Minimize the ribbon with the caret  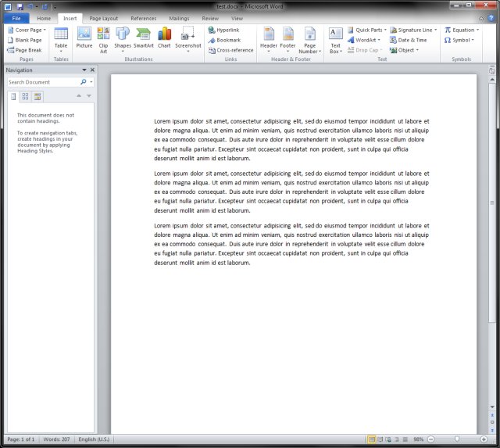481,19
